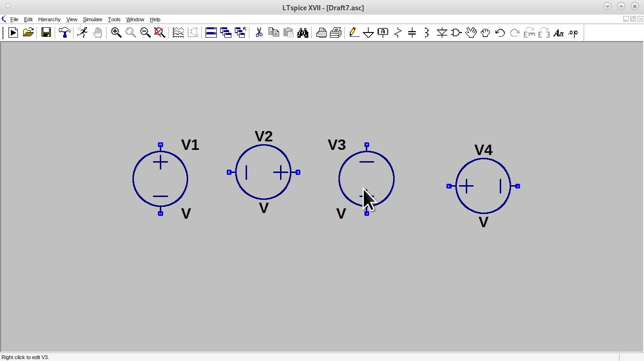Click the close all windows icon
Image resolution: width=644 pixels, height=361 pixels.
[x=240, y=33]
